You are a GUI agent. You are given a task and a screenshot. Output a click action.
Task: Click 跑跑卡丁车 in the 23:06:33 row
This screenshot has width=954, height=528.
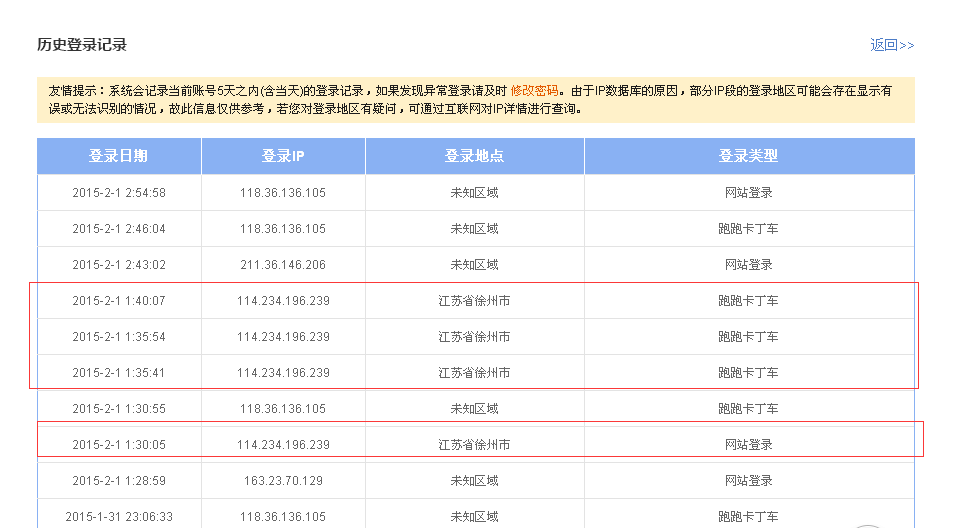click(x=749, y=516)
